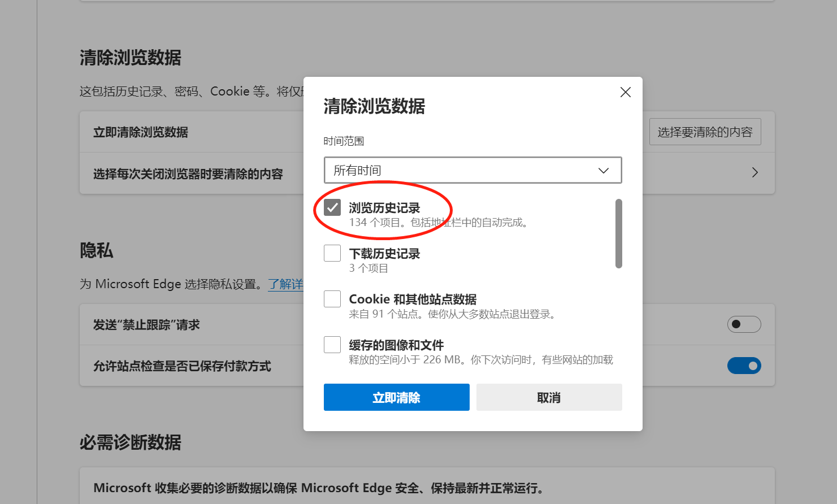Click the 发送“禁止跟踪”请求 row label
This screenshot has height=504, width=837.
click(146, 325)
